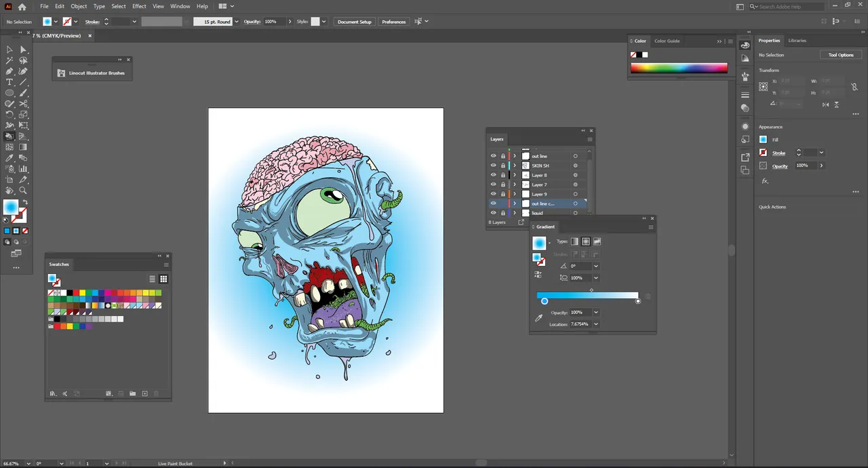The image size is (868, 468).
Task: Select the Rotate tool
Action: point(9,115)
